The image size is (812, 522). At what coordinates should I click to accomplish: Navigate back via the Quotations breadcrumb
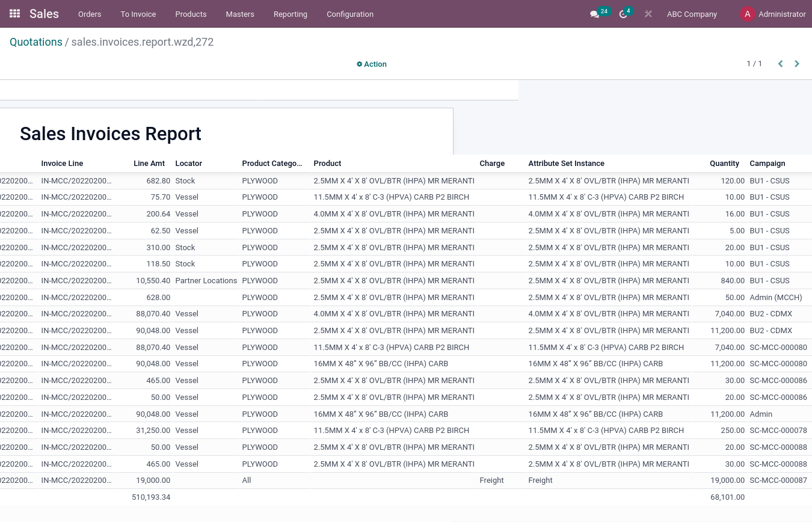(x=35, y=42)
